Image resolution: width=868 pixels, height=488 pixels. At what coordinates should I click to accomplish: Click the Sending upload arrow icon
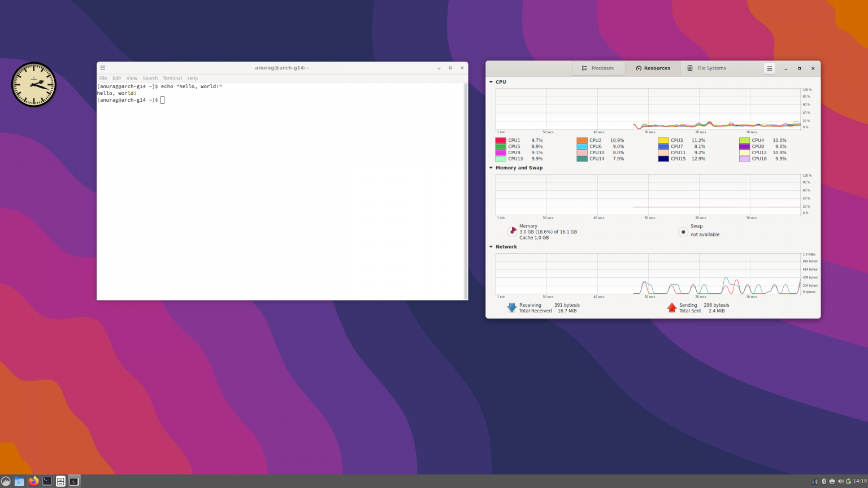[x=671, y=307]
